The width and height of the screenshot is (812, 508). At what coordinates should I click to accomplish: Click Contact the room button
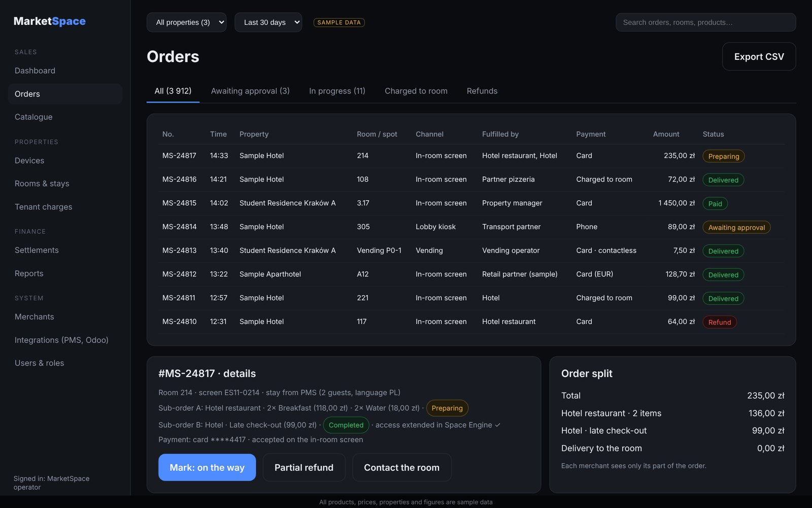(401, 467)
